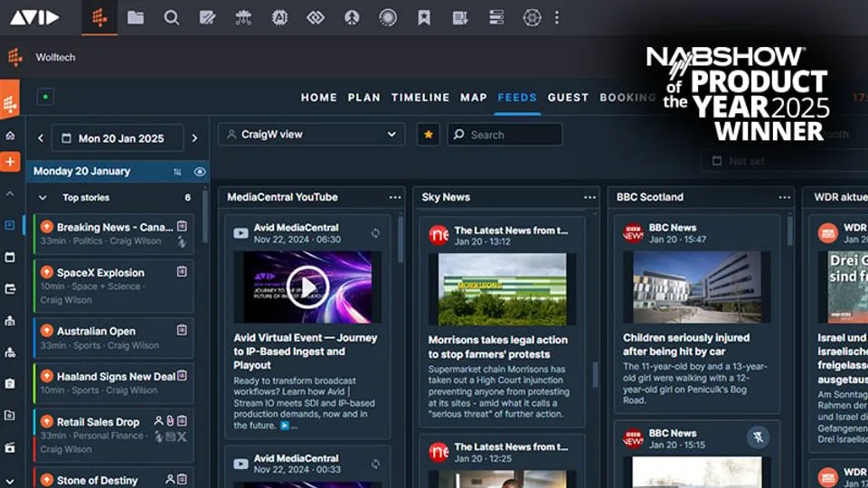Collapse the Top stories section

(42, 198)
